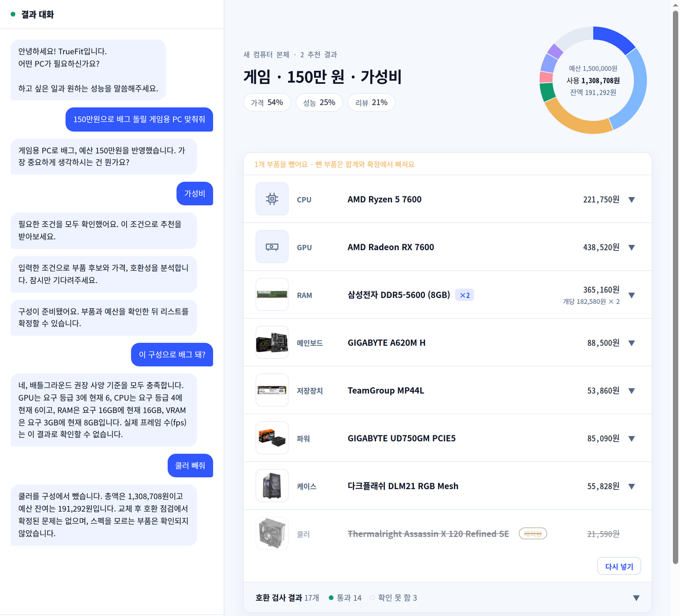This screenshot has height=616, width=680.
Task: Click the struck-through 21,590원 cooler price
Action: 603,534
